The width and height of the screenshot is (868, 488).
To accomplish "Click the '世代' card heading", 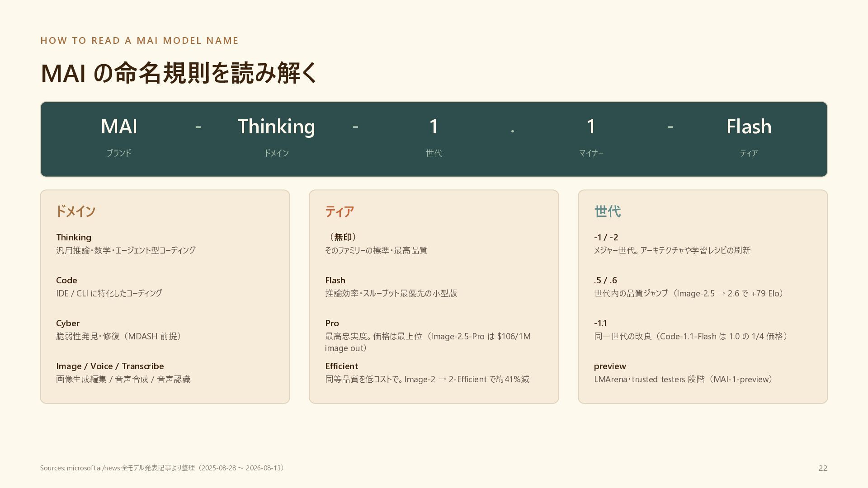I will 607,211.
